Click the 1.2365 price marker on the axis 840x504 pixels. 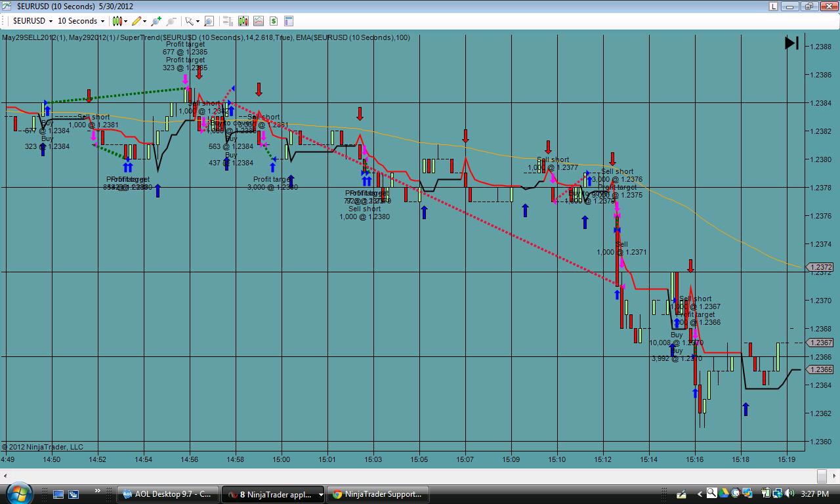821,369
